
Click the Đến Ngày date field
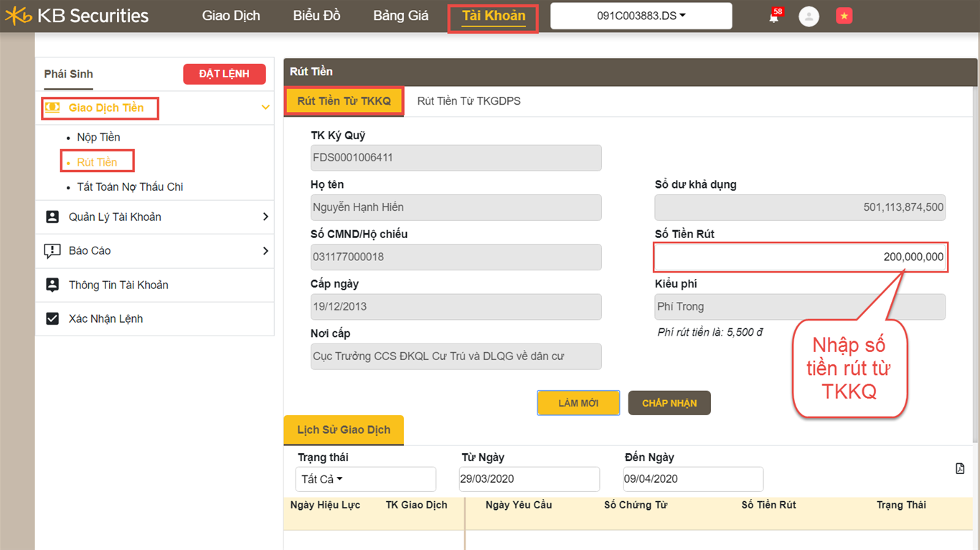(693, 479)
